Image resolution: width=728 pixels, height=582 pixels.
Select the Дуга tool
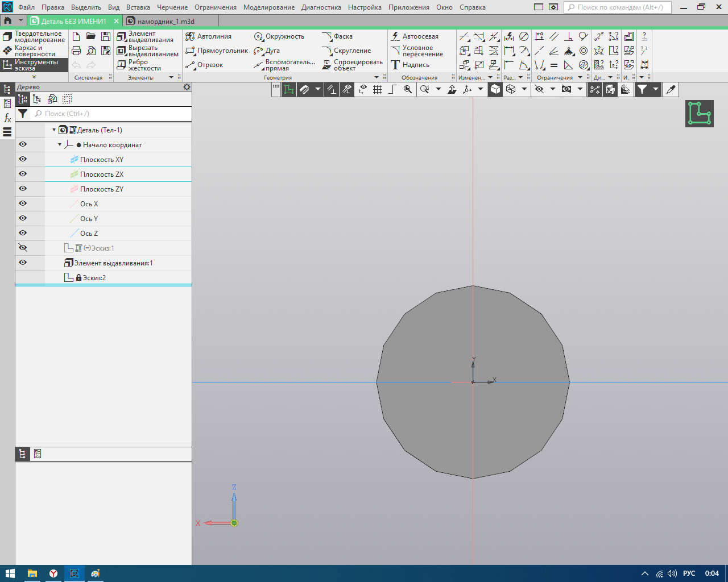point(267,51)
